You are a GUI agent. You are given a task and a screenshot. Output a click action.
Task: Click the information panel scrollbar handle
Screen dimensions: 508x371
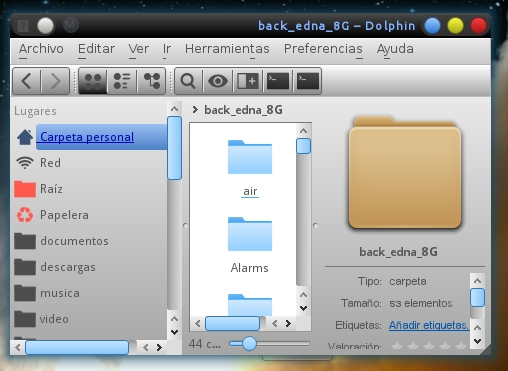[477, 297]
